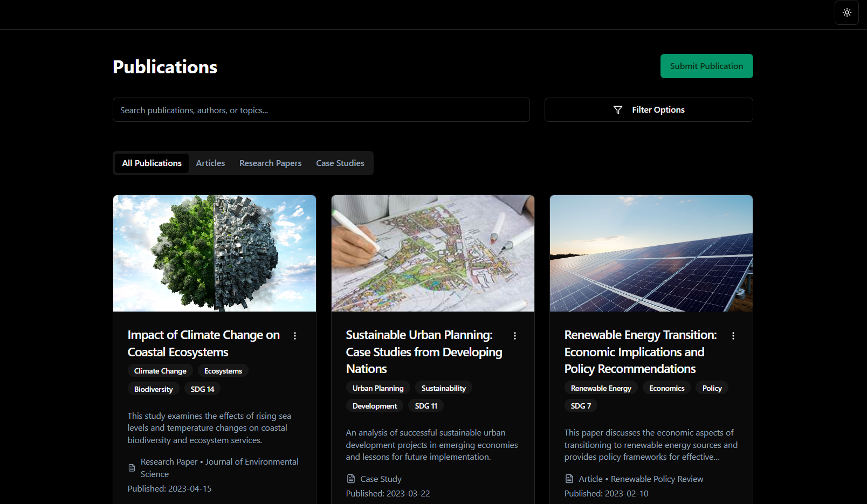867x504 pixels.
Task: Click document icon beside Case Study label
Action: coord(351,479)
